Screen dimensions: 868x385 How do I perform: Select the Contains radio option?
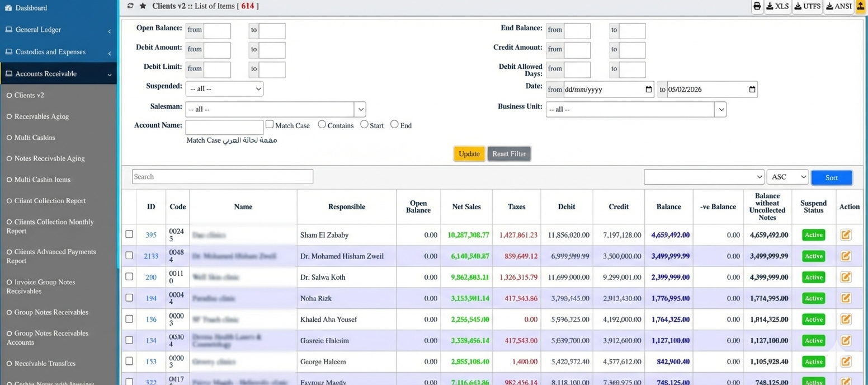tap(322, 125)
